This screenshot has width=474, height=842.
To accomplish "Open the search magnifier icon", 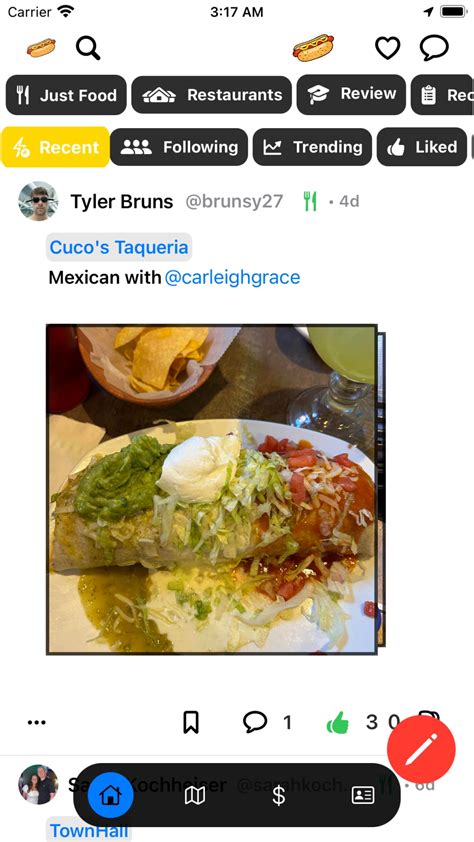I will [88, 48].
